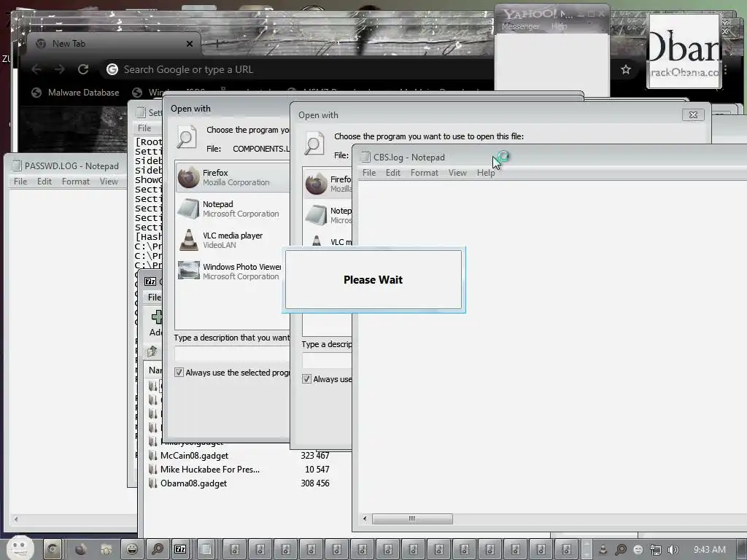Click the magnifier icon in system tray
This screenshot has width=747, height=560.
(x=621, y=550)
